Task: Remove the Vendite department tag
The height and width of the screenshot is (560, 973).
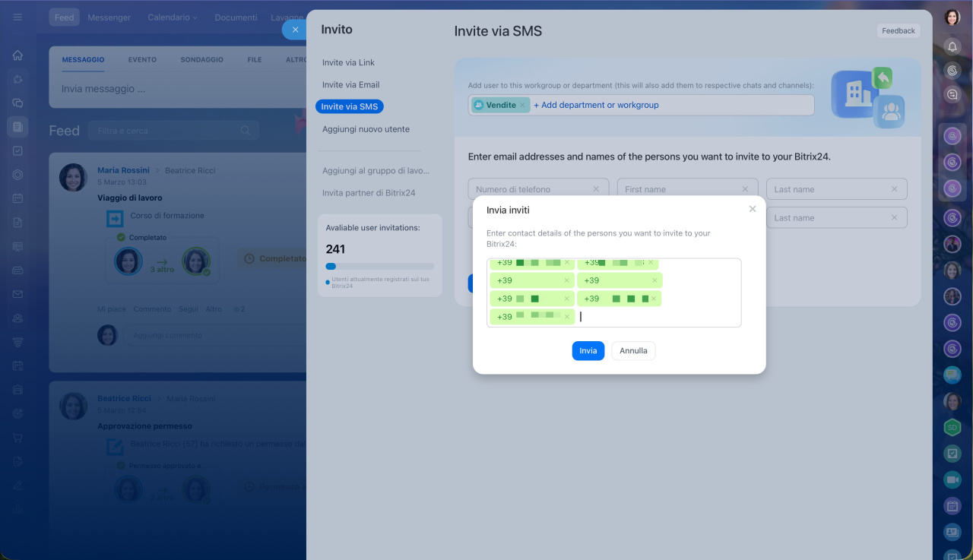Action: pyautogui.click(x=522, y=106)
